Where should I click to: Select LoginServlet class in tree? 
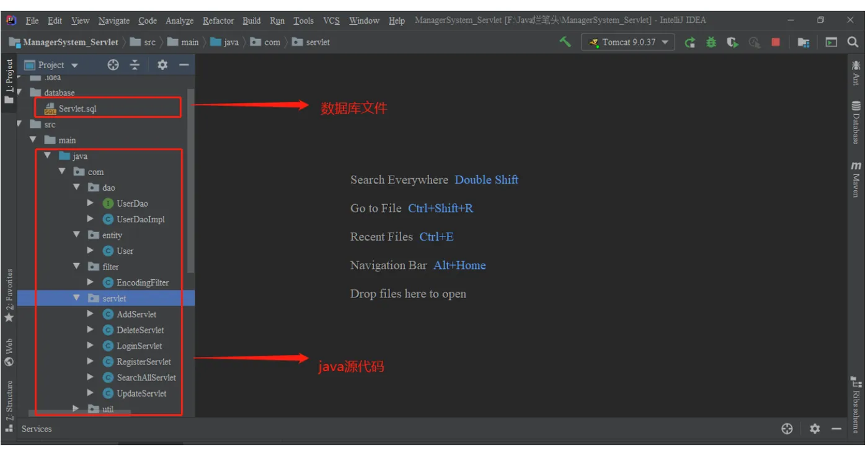pos(139,346)
